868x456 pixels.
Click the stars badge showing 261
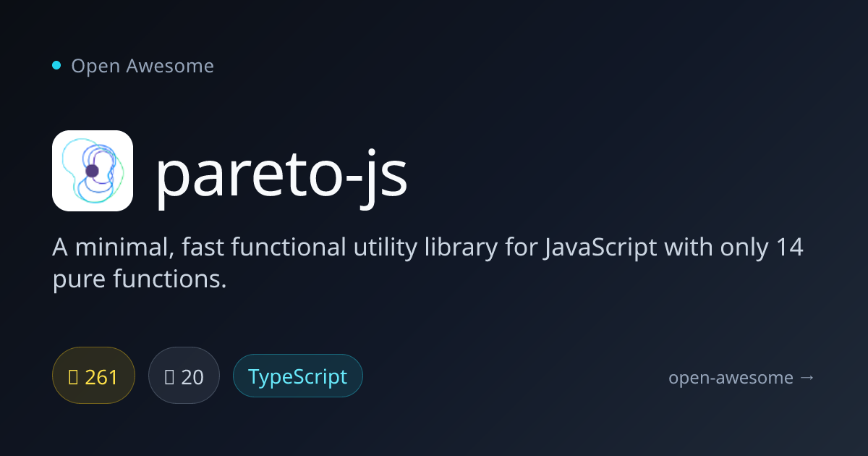coord(94,376)
